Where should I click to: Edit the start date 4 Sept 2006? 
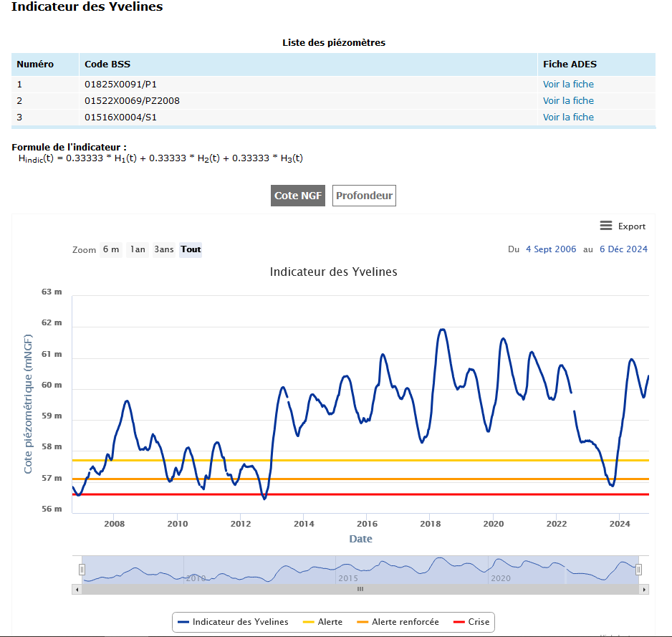tap(550, 249)
